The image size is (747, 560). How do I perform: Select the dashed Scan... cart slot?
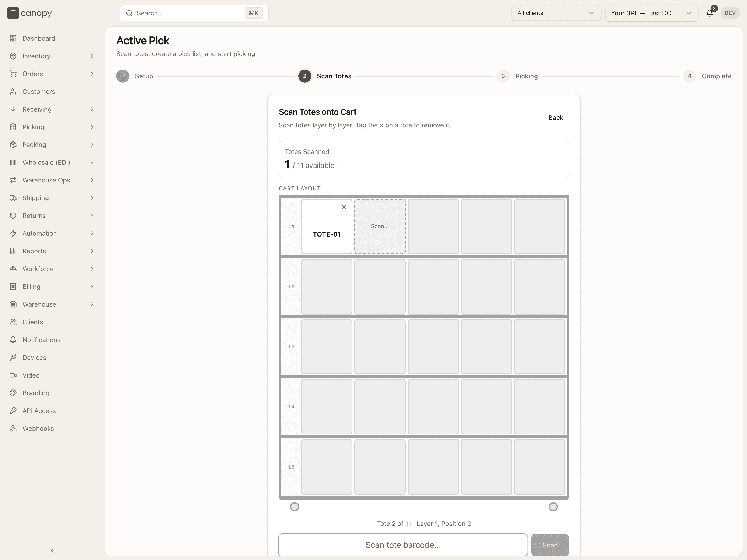tap(380, 227)
